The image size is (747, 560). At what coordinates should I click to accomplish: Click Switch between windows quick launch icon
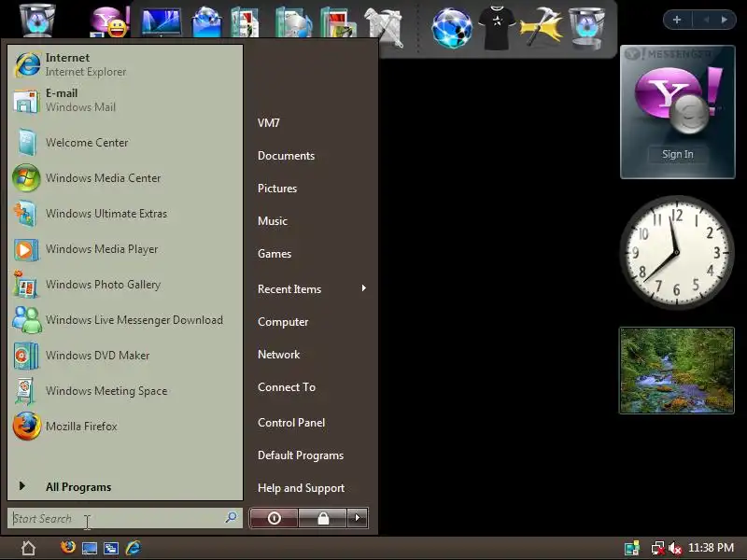click(x=111, y=548)
